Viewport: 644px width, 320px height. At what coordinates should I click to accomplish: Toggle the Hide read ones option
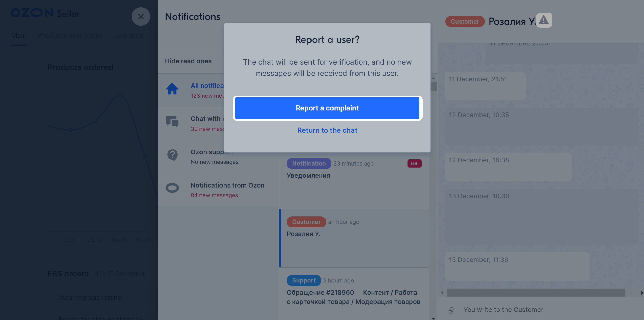click(188, 61)
